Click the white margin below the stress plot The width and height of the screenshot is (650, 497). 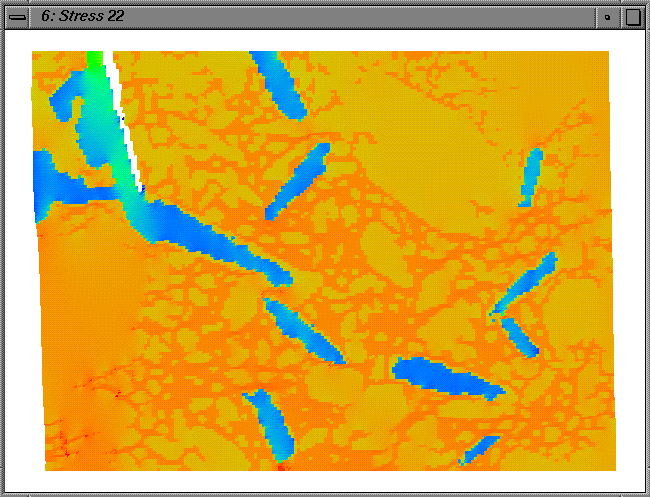[325, 481]
